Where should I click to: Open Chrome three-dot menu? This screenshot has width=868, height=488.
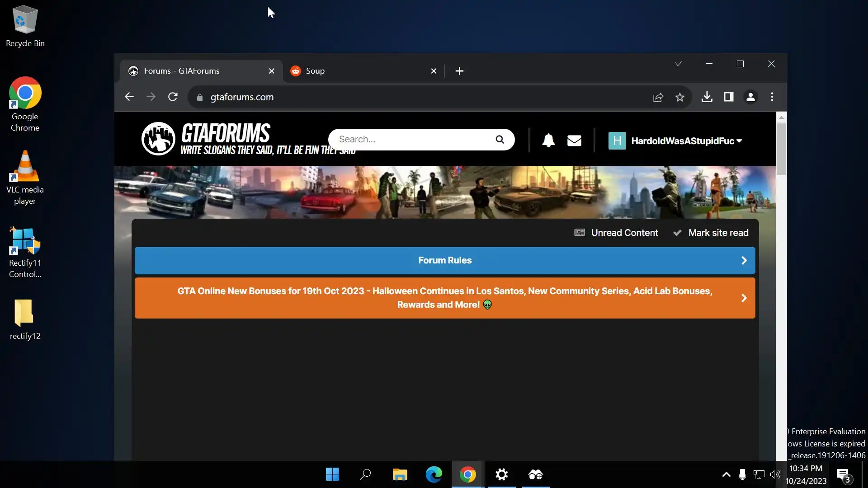pyautogui.click(x=772, y=97)
